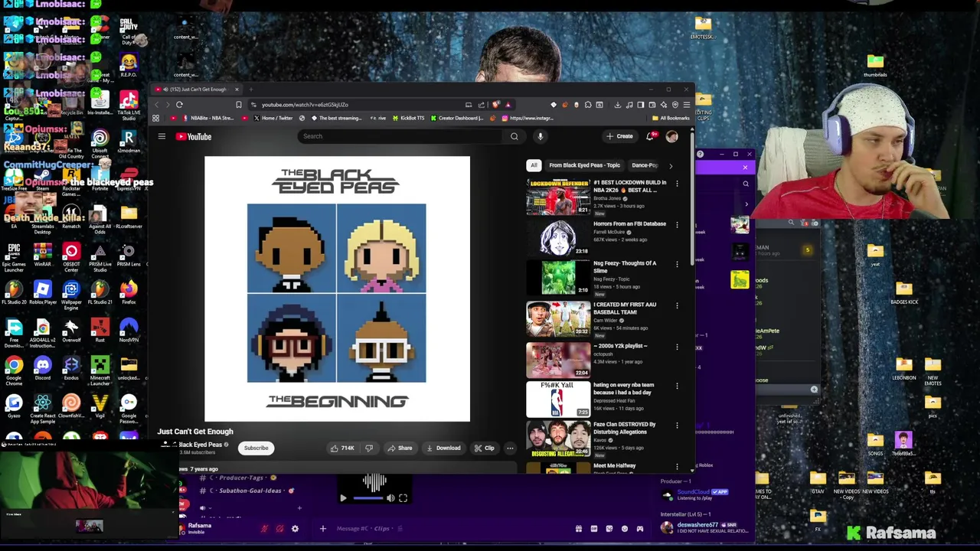Dislike the video
The width and height of the screenshot is (980, 551).
[x=369, y=448]
